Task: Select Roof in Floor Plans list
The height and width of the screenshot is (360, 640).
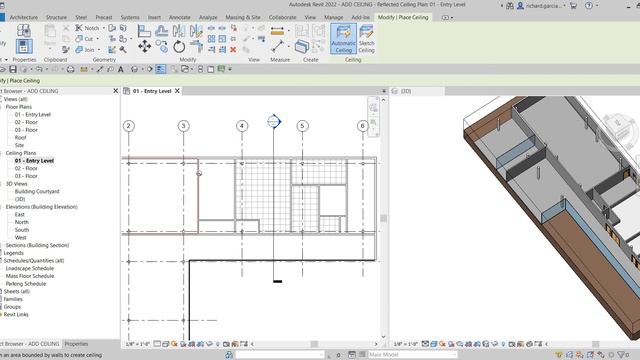Action: tap(20, 138)
